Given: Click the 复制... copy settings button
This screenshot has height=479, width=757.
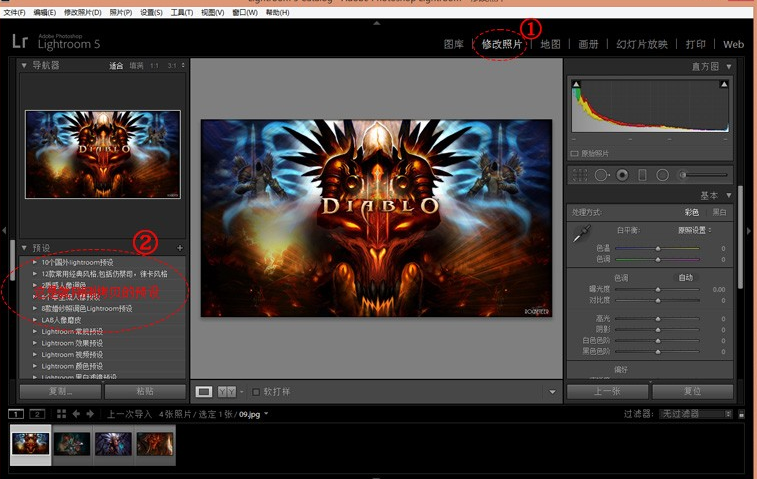Looking at the screenshot, I should 60,392.
